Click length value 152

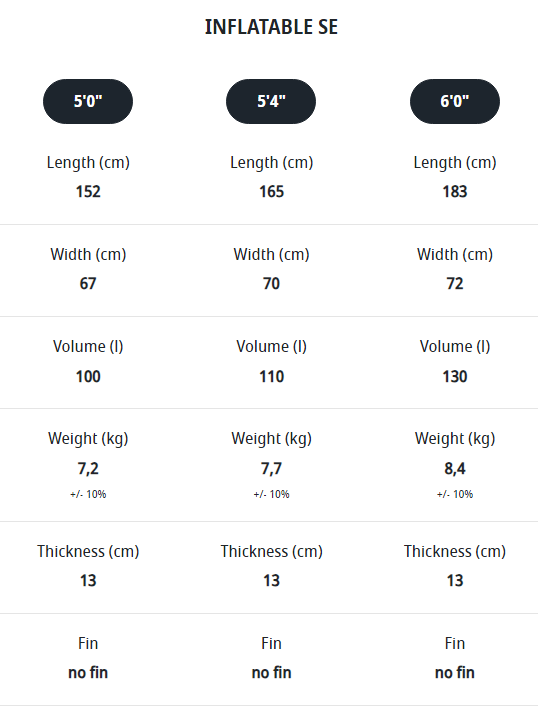pos(88,191)
